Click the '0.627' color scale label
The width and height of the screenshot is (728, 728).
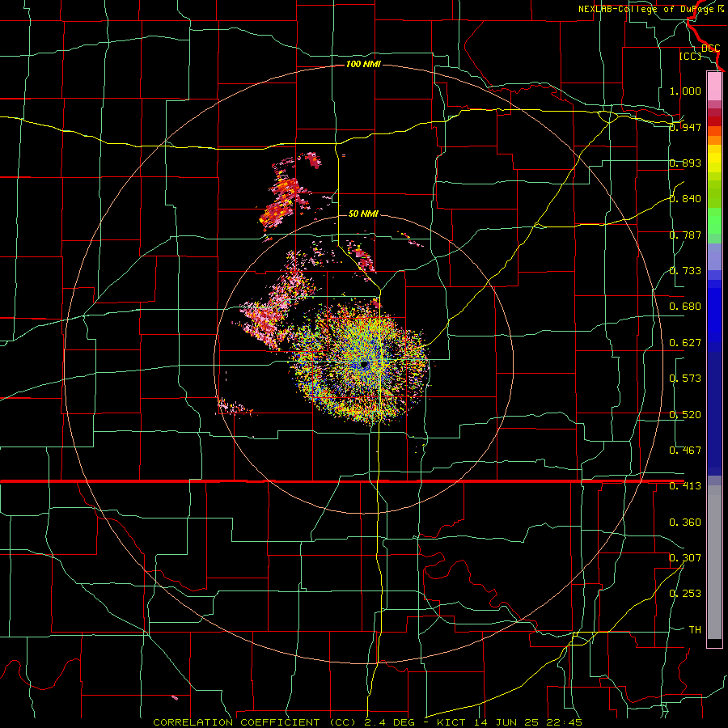685,342
